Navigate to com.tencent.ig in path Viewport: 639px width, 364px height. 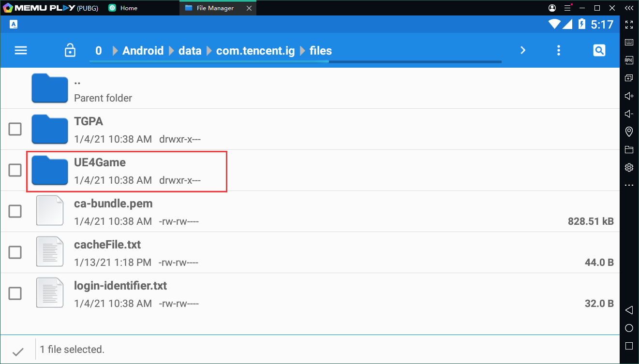pos(255,51)
